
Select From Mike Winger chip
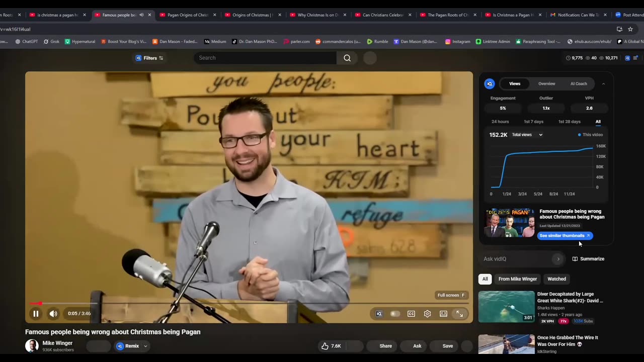518,279
